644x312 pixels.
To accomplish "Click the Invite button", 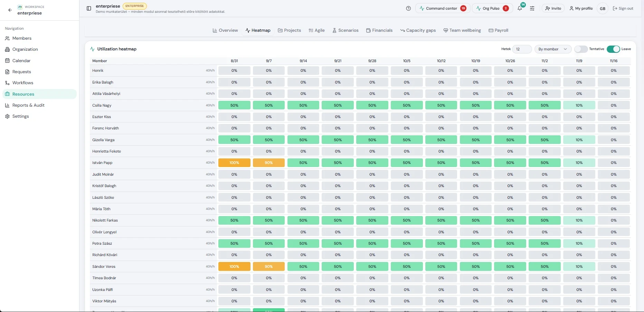I will tap(553, 8).
